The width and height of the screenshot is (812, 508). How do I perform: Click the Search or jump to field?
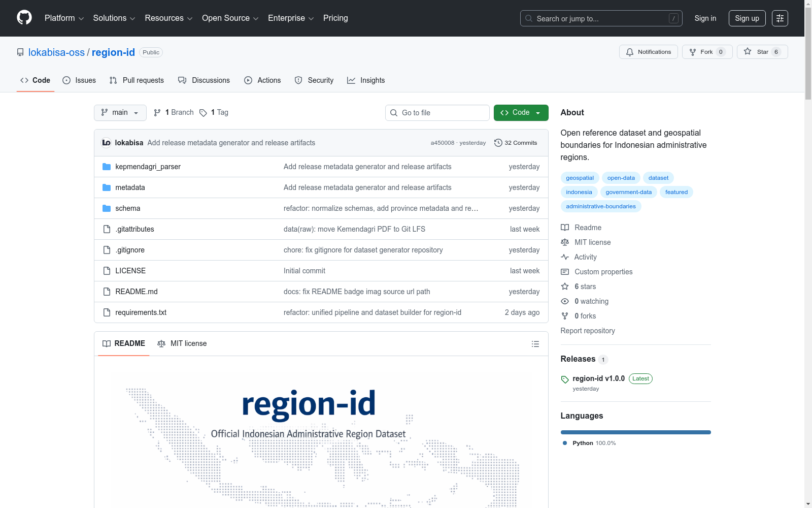coord(601,18)
